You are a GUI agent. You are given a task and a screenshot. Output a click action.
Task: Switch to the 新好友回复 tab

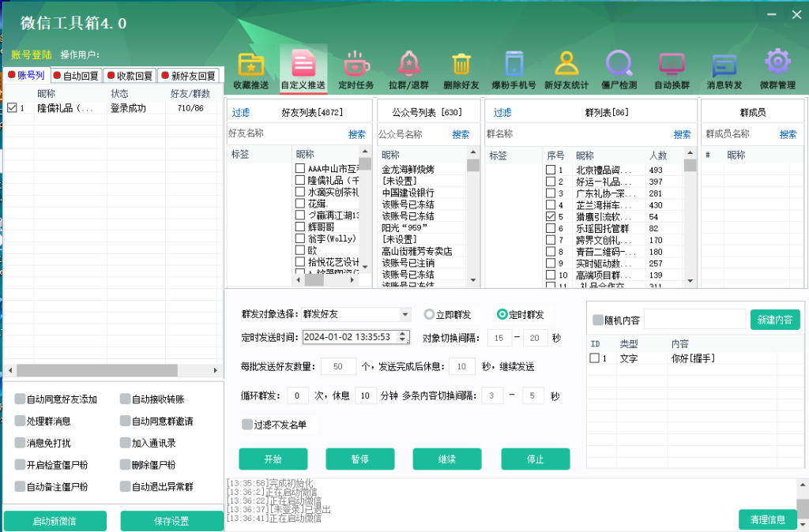click(188, 76)
